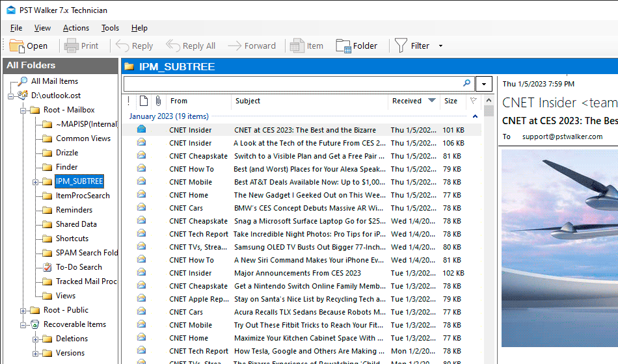This screenshot has width=618, height=364.
Task: Select the ~MAPISP(Internal) folder
Action: (87, 124)
